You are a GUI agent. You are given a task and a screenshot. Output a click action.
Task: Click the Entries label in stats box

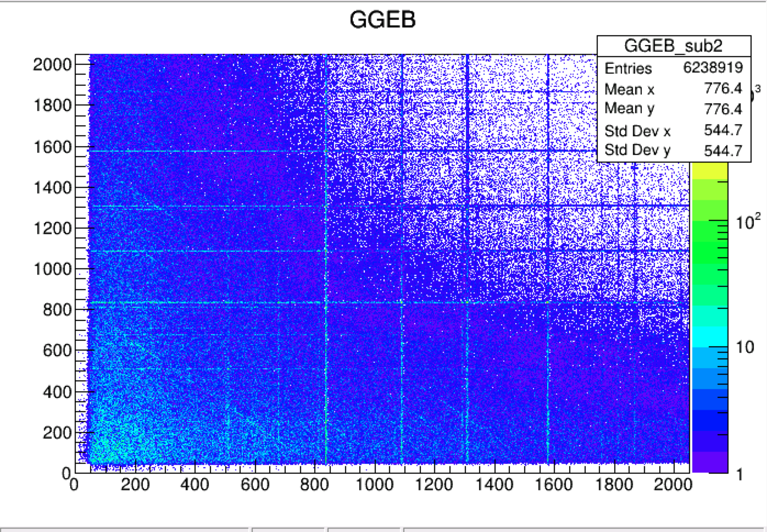coord(628,68)
